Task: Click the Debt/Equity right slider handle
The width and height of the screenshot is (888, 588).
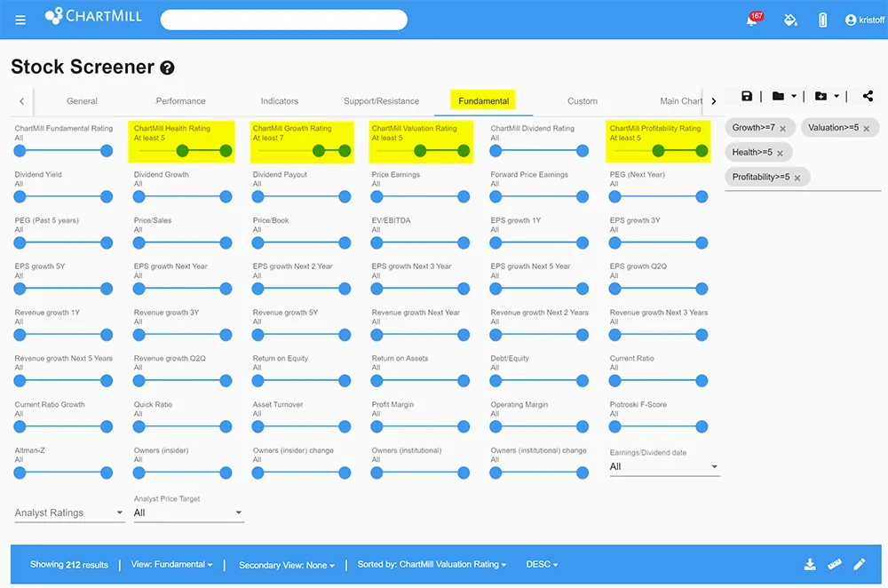Action: (583, 381)
